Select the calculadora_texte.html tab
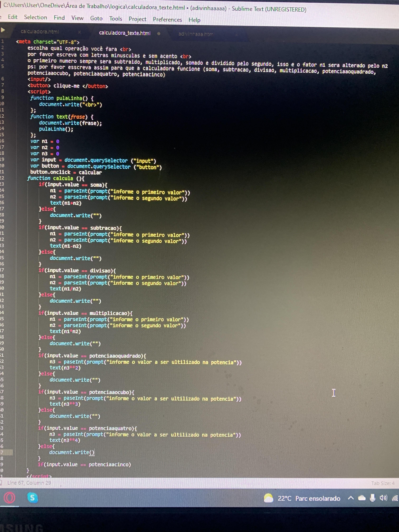This screenshot has width=399, height=532. pyautogui.click(x=125, y=33)
